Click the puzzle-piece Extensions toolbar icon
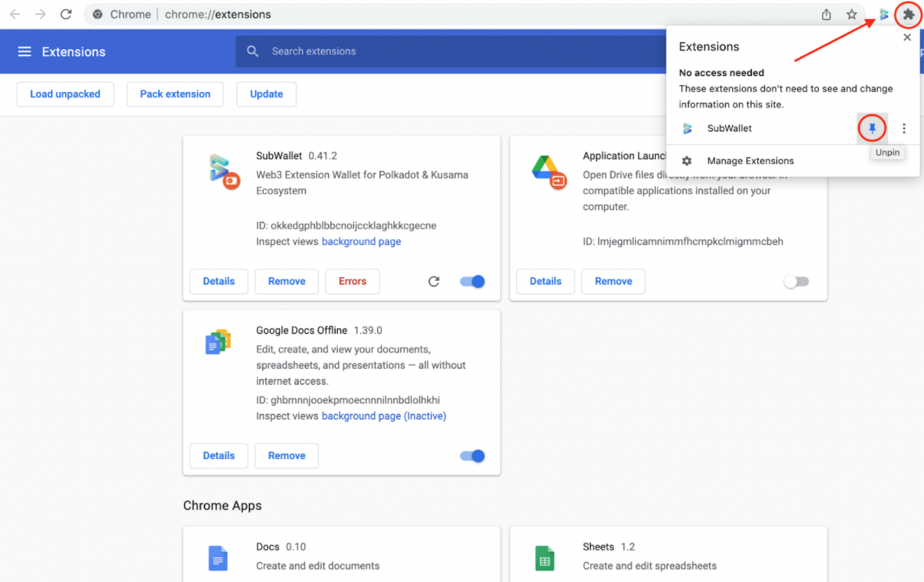Image resolution: width=924 pixels, height=582 pixels. click(x=909, y=15)
